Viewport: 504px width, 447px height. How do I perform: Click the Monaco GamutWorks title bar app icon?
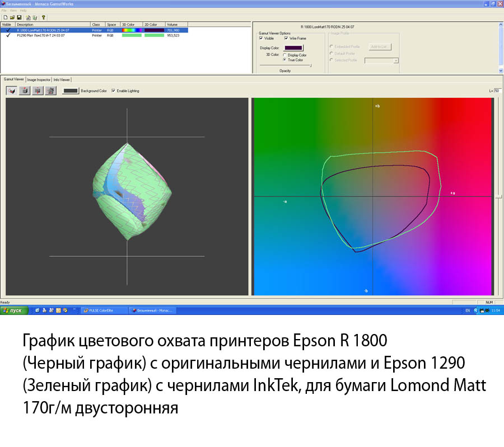coord(3,4)
